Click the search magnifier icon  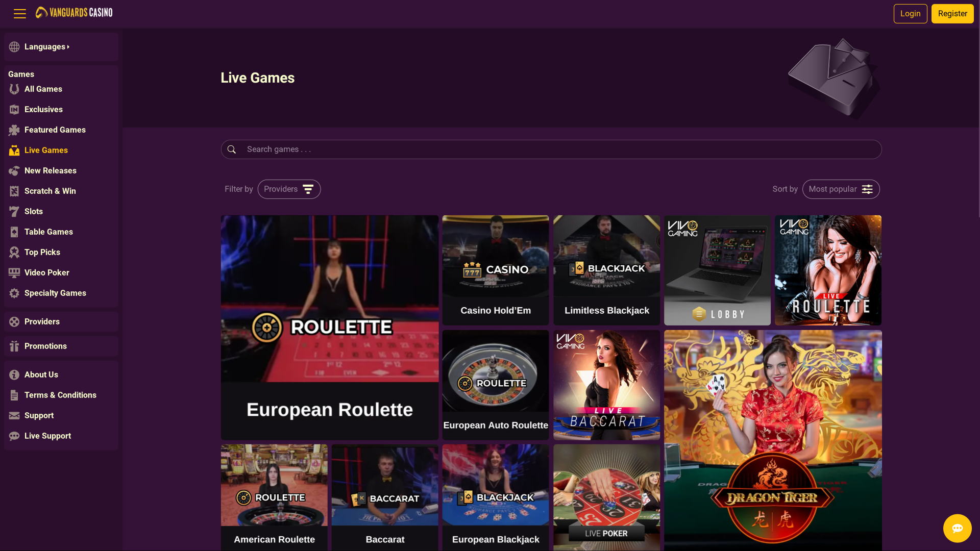point(232,149)
